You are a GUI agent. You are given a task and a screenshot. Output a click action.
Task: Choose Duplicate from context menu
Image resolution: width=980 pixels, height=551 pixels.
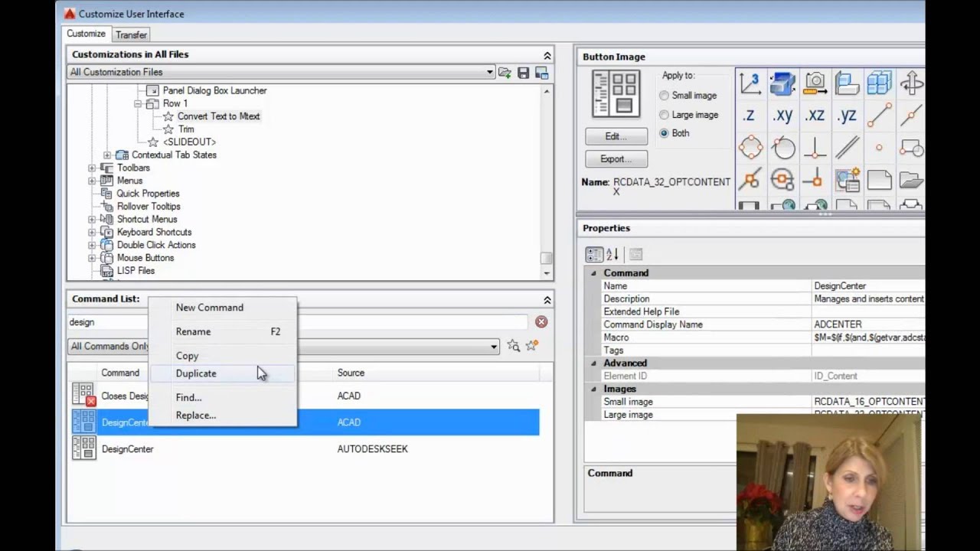(221, 373)
